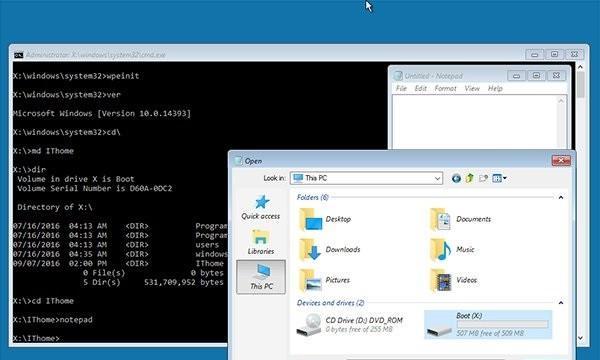Viewport: 600px width, 360px height.
Task: Click the "X:\IThome>notepad" command line
Action: [x=53, y=319]
